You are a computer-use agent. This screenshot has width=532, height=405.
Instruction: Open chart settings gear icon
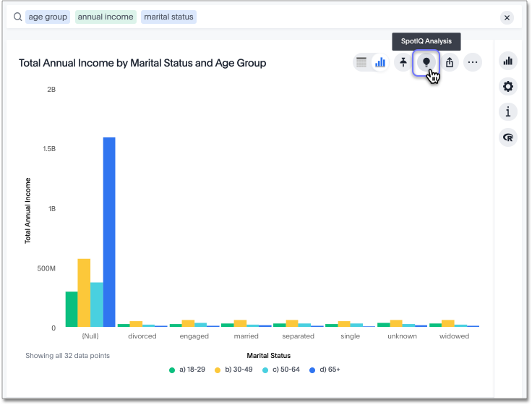508,87
